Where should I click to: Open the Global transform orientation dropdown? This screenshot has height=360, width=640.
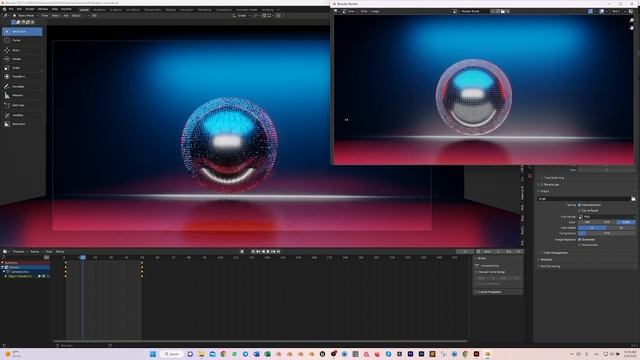coord(241,16)
